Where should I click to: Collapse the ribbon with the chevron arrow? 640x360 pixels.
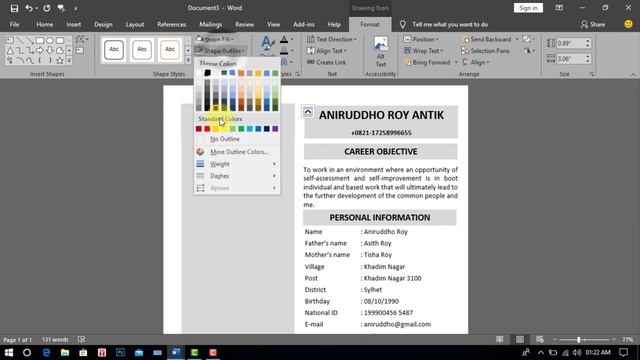pos(633,74)
